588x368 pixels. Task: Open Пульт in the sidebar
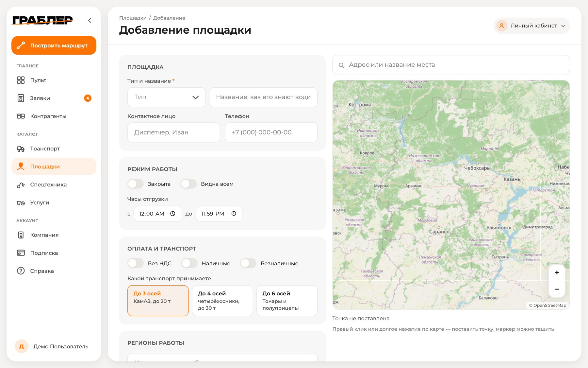point(54,80)
